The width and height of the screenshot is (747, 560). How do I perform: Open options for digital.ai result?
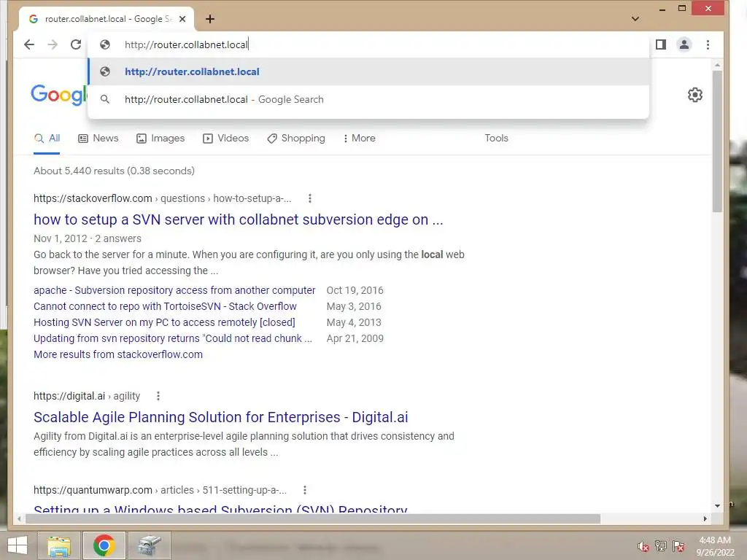(158, 396)
